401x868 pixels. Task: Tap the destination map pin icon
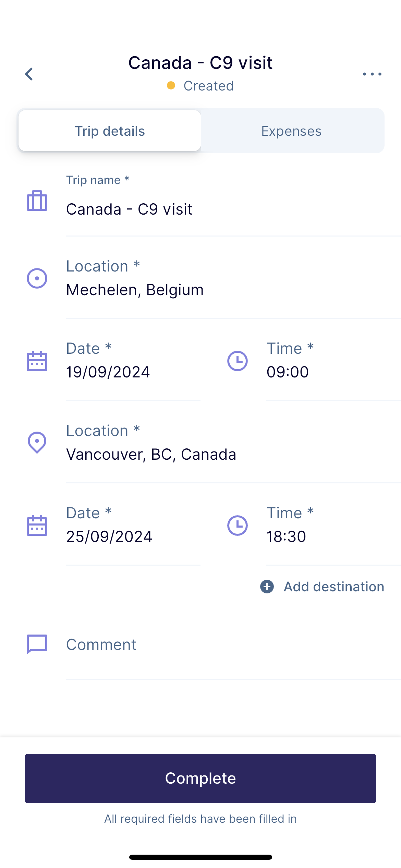tap(37, 443)
